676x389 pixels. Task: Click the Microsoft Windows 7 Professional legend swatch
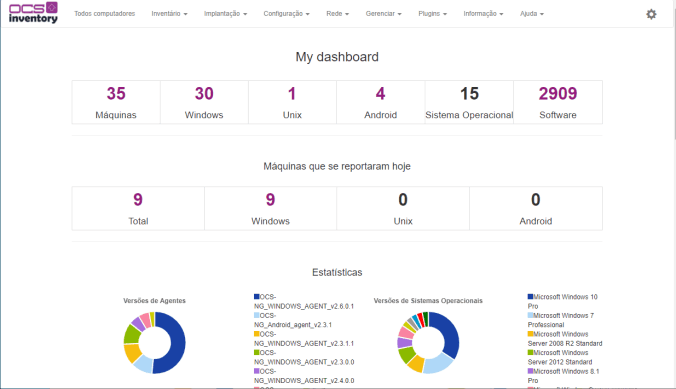[530, 315]
